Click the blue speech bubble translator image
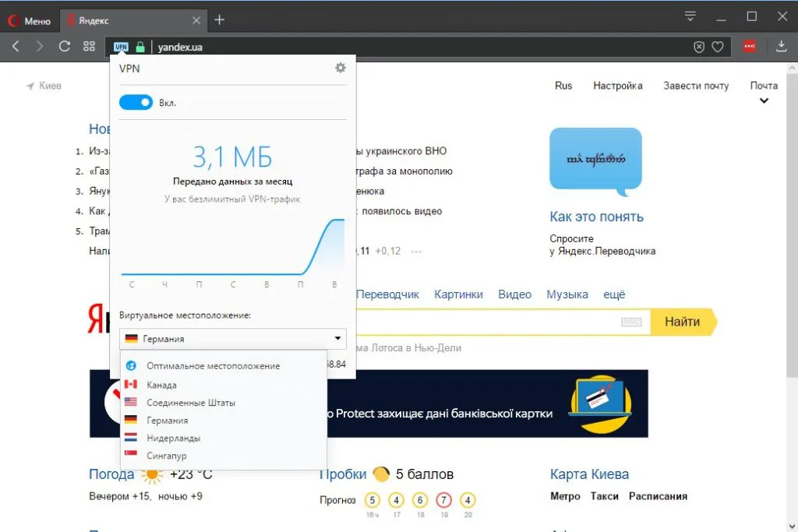 click(595, 161)
